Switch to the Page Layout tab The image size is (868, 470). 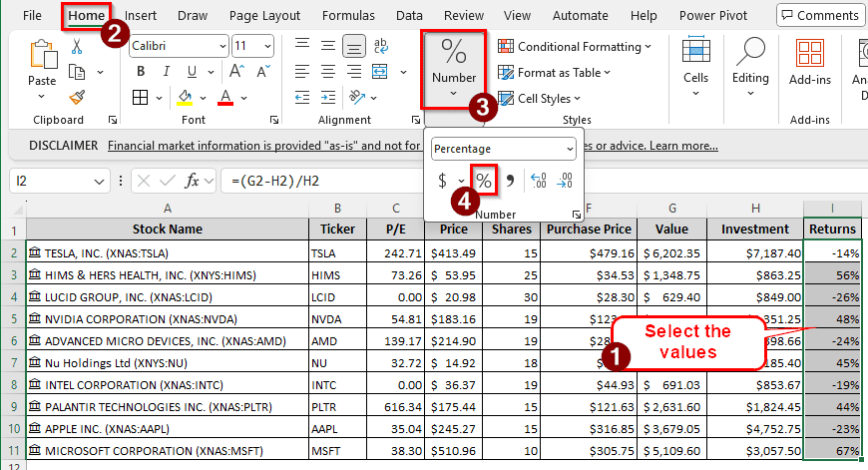(264, 16)
